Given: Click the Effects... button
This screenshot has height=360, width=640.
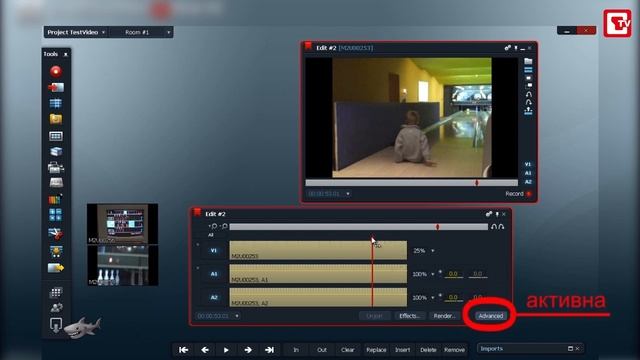Looking at the screenshot, I should tap(409, 316).
